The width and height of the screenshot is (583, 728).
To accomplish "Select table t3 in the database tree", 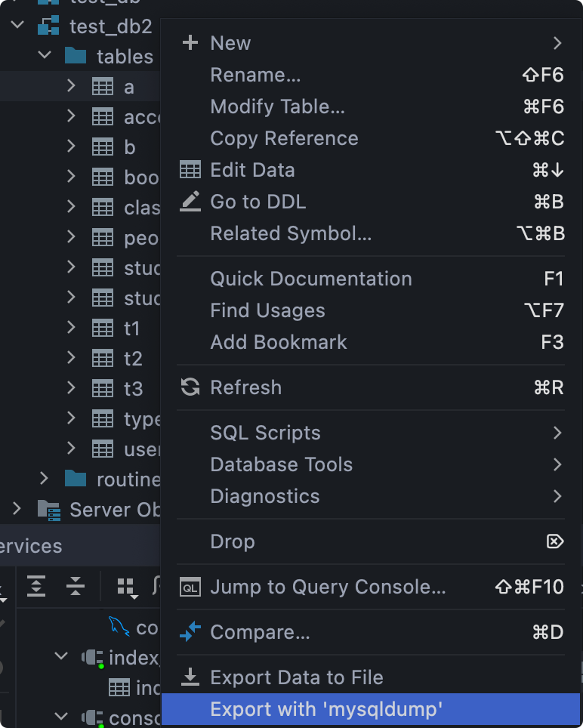I will coord(133,389).
